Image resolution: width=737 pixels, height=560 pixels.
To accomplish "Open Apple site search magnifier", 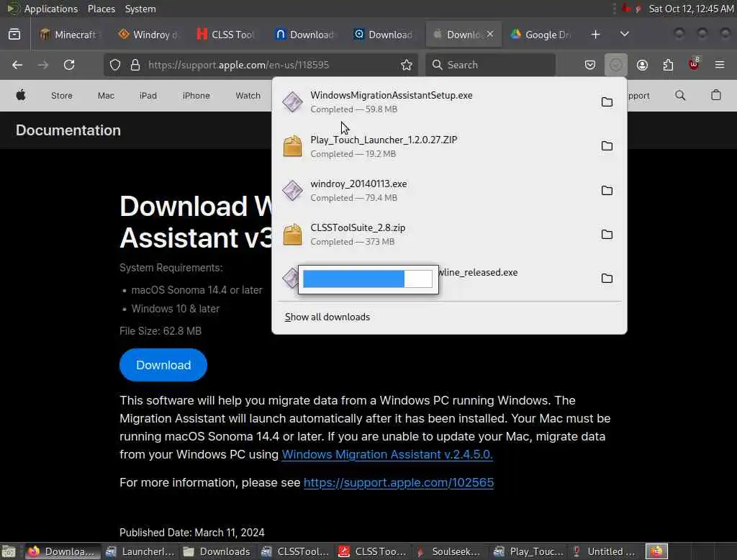I will (680, 96).
